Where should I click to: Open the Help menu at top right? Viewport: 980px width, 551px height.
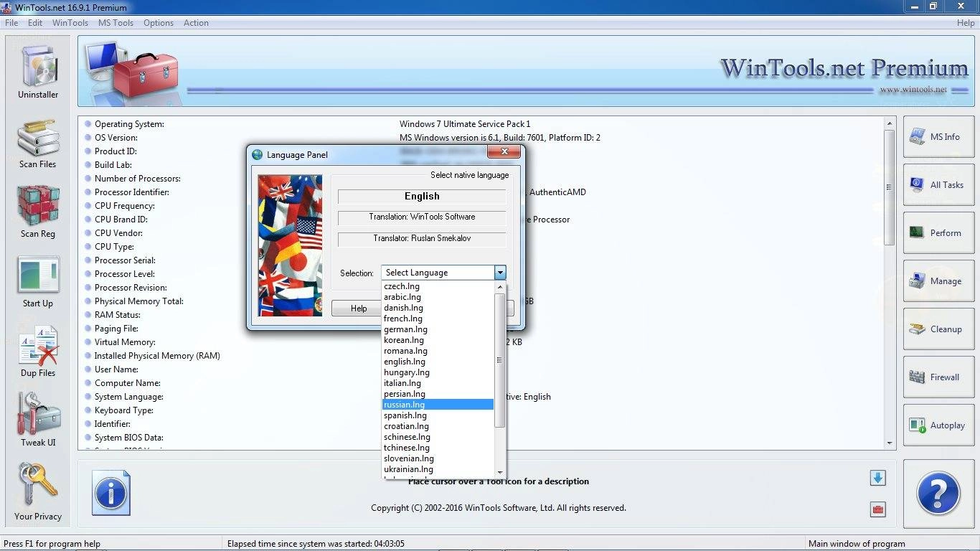pyautogui.click(x=966, y=23)
